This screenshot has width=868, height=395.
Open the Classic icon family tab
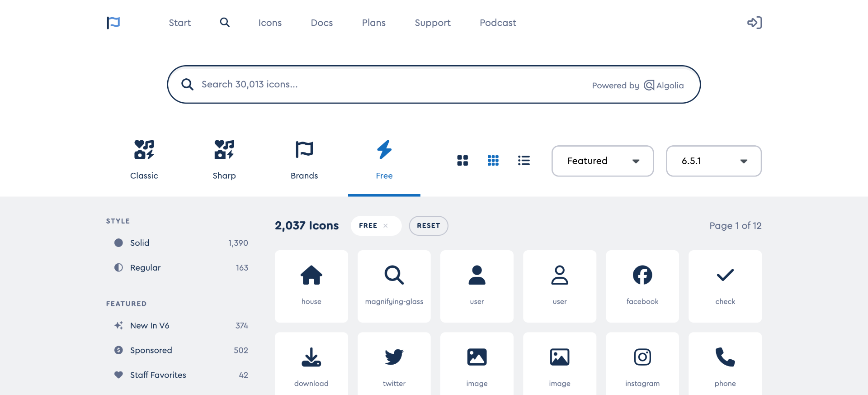pos(144,160)
